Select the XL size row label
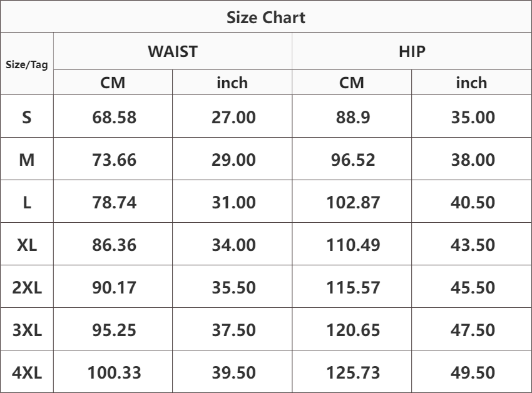 (27, 245)
